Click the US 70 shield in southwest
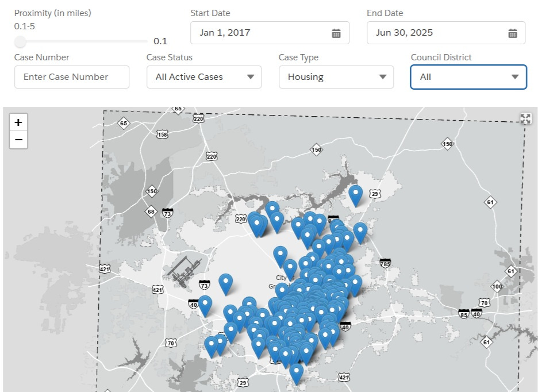The height and width of the screenshot is (392, 538). pos(171,343)
